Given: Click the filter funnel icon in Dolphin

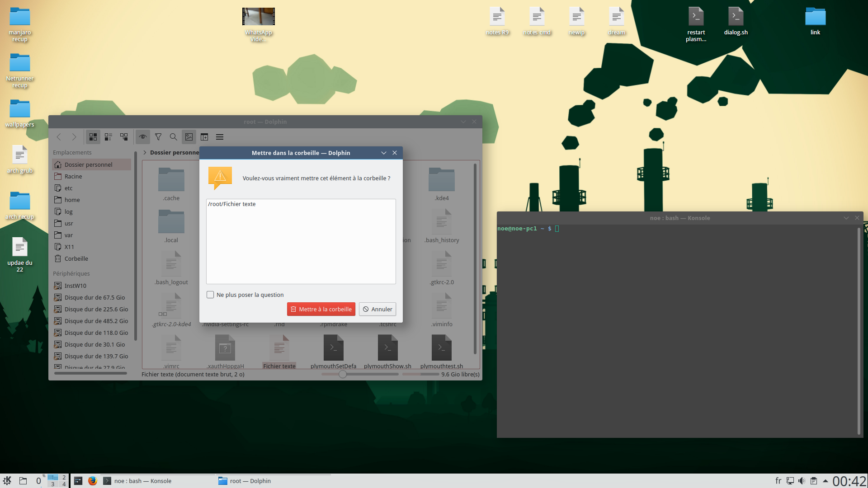Looking at the screenshot, I should pyautogui.click(x=158, y=137).
